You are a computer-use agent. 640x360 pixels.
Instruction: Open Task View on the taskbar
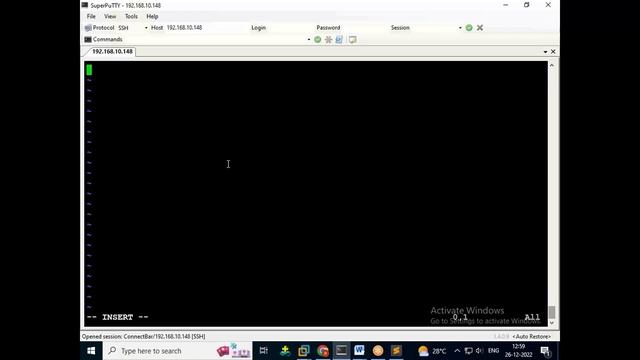[x=263, y=351]
